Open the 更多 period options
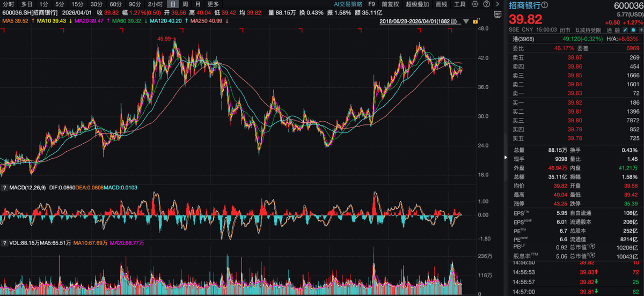This screenshot has height=296, width=644. [213, 4]
